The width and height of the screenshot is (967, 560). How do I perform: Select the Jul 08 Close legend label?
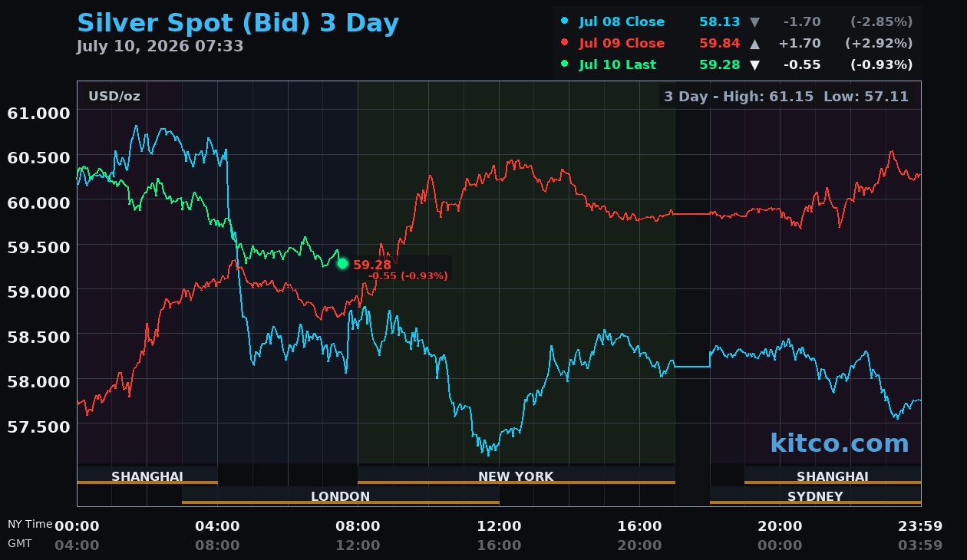[x=622, y=21]
